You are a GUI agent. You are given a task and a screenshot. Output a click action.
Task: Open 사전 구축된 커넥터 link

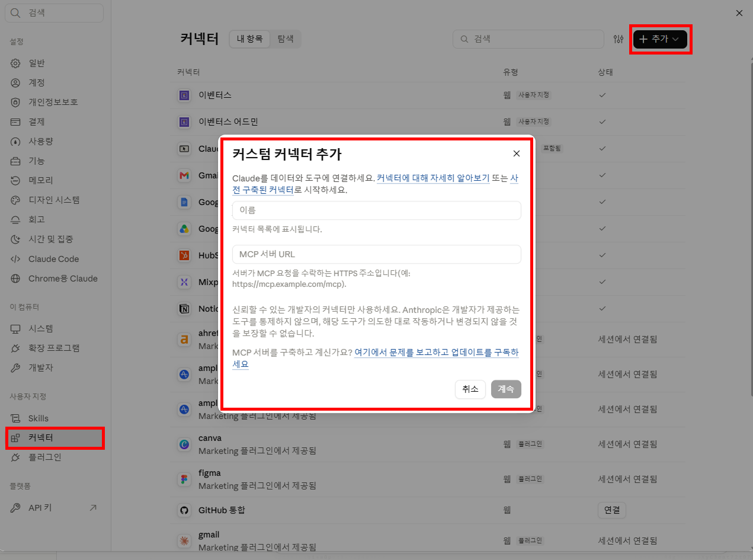pyautogui.click(x=263, y=190)
